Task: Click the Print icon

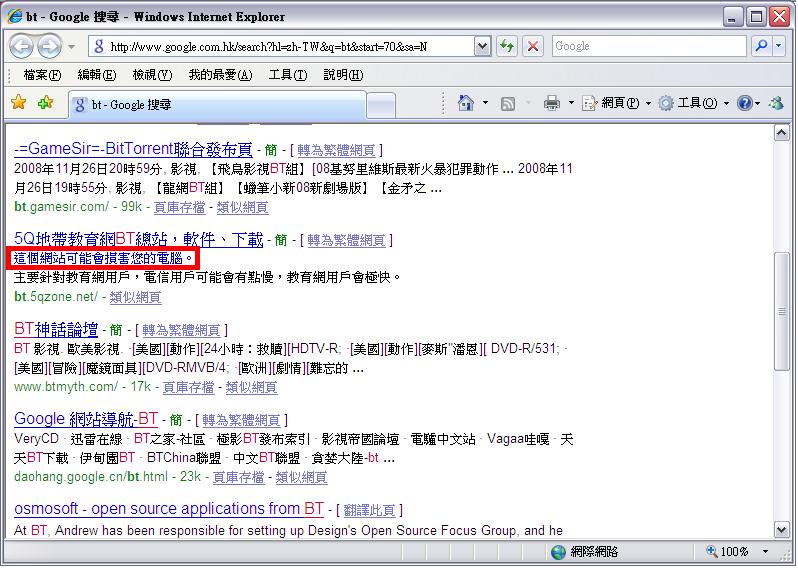Action: [x=552, y=103]
